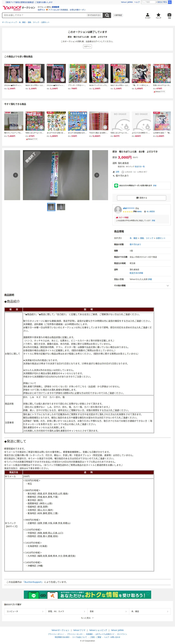
Task: Click the seller avatar icon
Action: click(x=118, y=210)
